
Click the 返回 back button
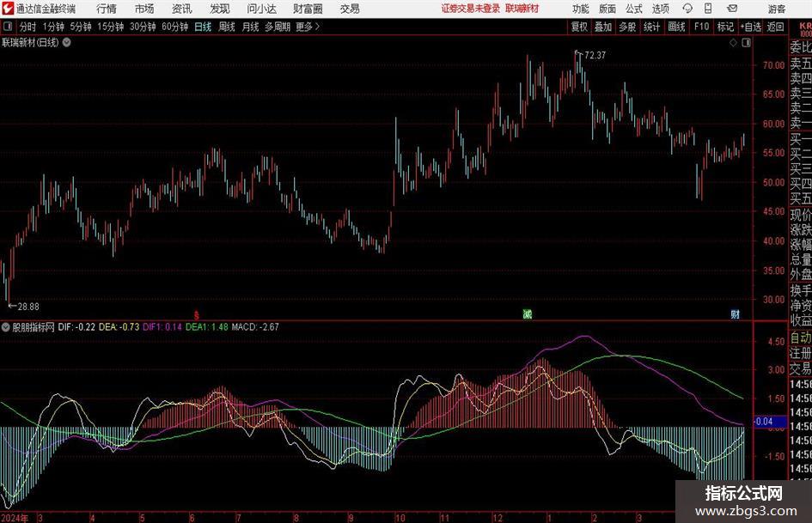775,27
